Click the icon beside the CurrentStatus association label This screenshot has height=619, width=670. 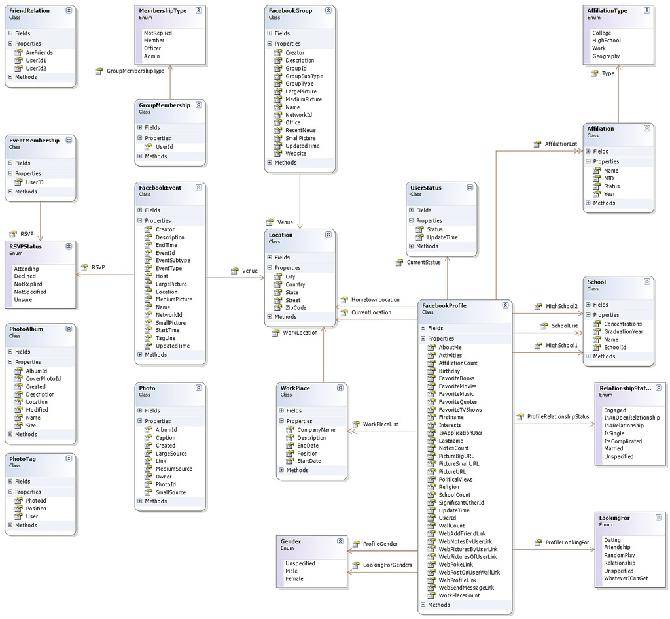pyautogui.click(x=399, y=263)
